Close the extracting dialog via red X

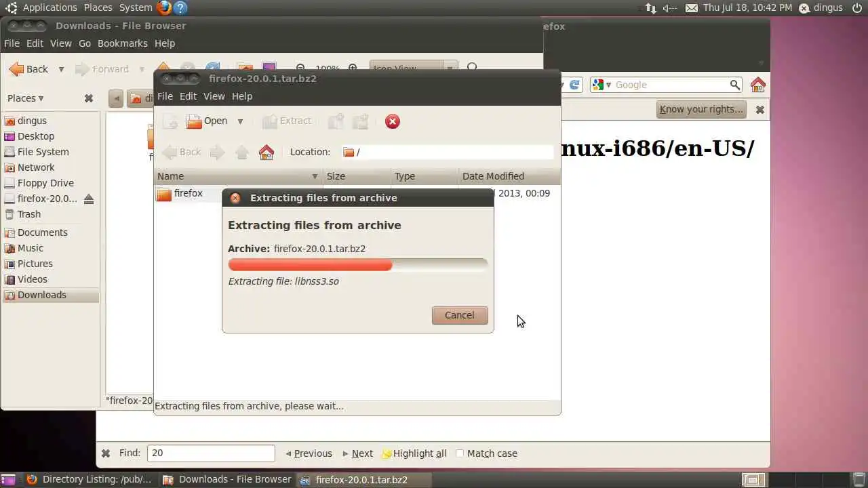[x=235, y=198]
